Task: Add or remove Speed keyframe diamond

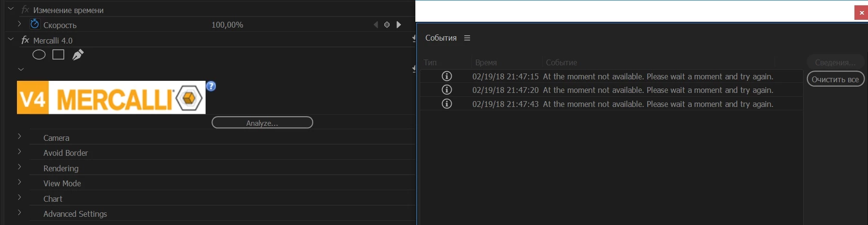Action: [387, 25]
